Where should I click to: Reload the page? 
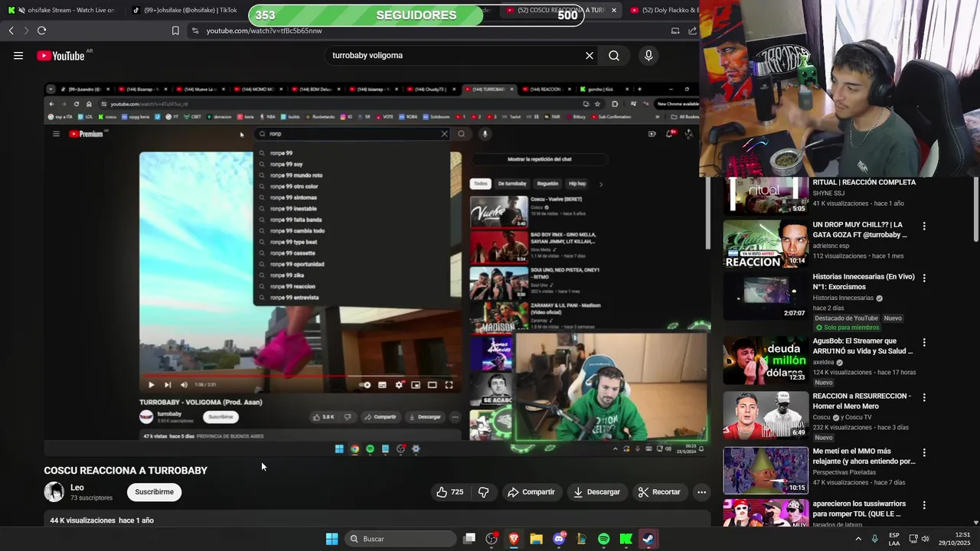[42, 31]
